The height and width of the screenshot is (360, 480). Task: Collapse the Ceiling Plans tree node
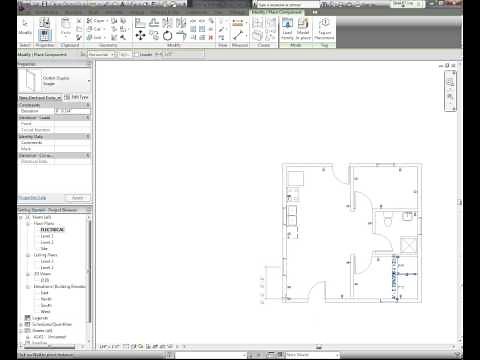click(28, 255)
